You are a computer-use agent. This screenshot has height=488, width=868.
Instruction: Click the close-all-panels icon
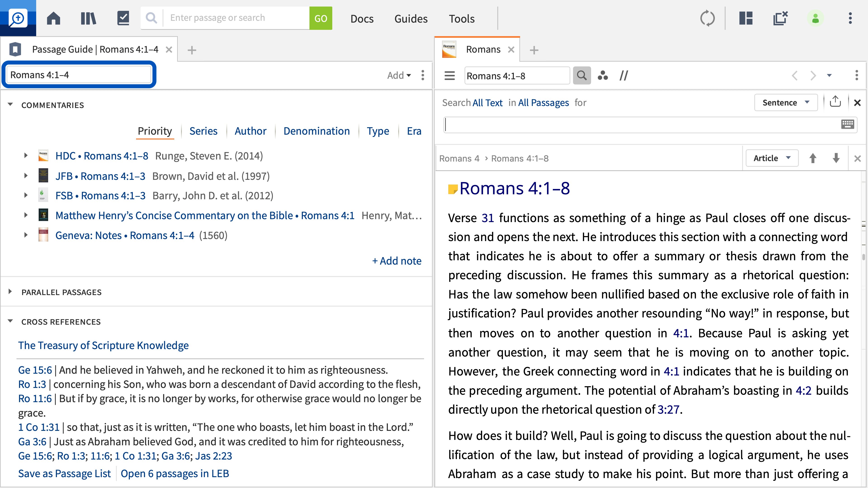tap(780, 18)
